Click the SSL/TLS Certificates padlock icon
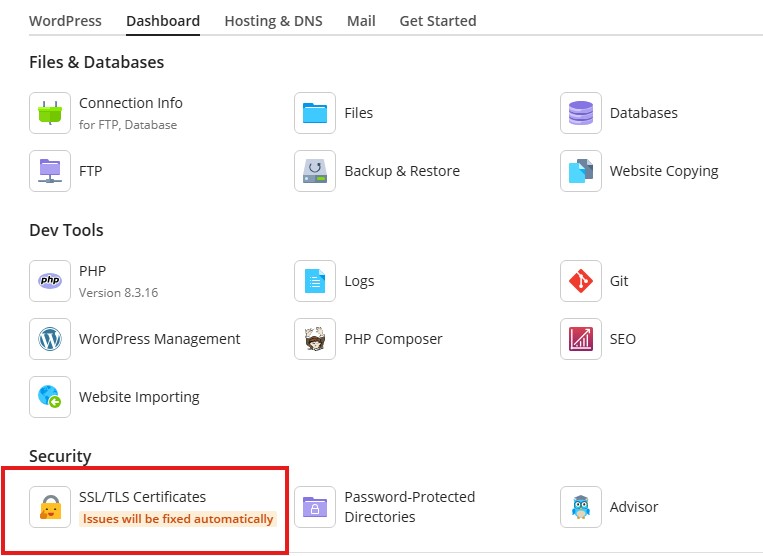763x556 pixels. [x=50, y=507]
